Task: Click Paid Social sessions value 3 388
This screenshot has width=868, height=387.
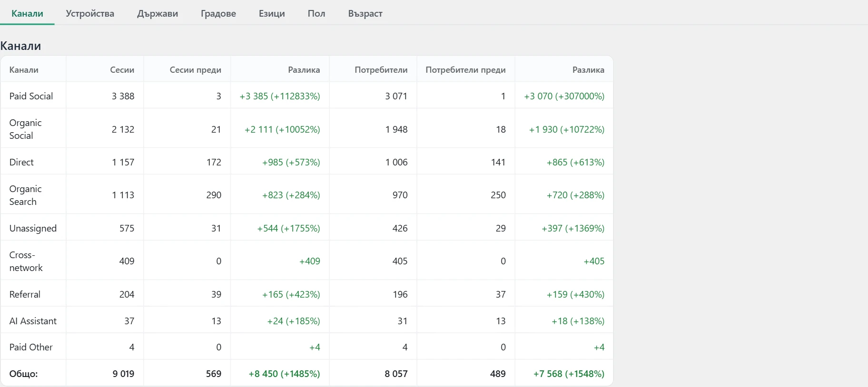Action: point(123,96)
